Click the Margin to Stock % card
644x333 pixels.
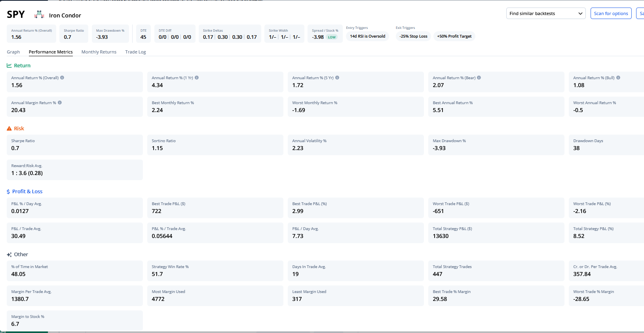coord(75,320)
